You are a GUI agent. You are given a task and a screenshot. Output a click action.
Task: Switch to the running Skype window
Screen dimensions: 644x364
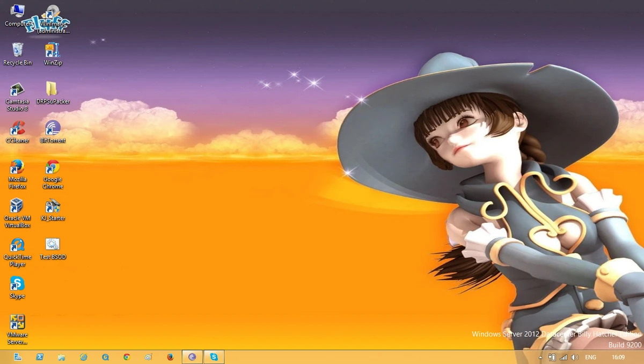[214, 356]
